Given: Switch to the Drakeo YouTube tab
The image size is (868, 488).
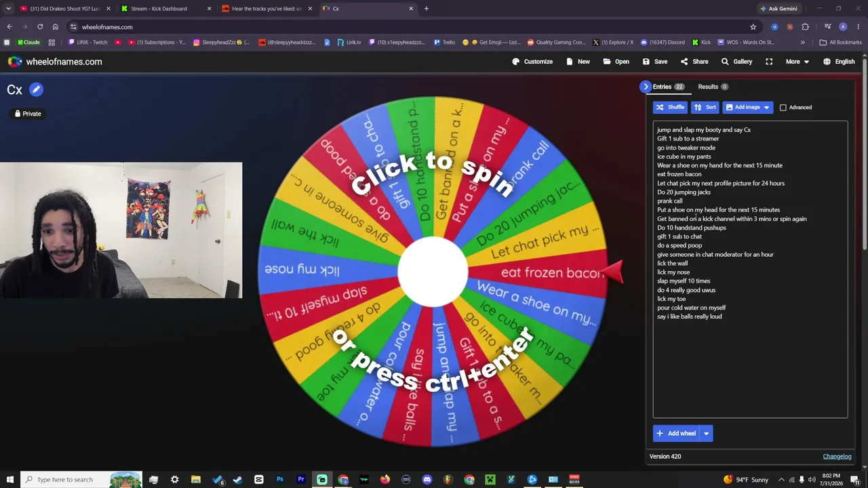Looking at the screenshot, I should point(64,9).
